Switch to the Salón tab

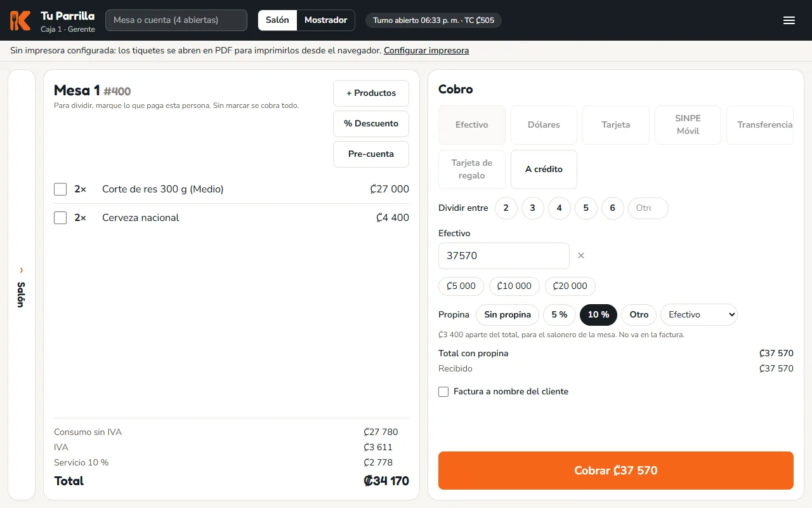277,20
